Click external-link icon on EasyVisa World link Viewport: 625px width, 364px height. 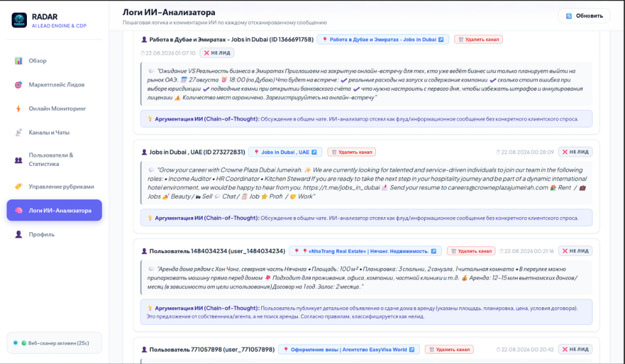click(x=412, y=349)
